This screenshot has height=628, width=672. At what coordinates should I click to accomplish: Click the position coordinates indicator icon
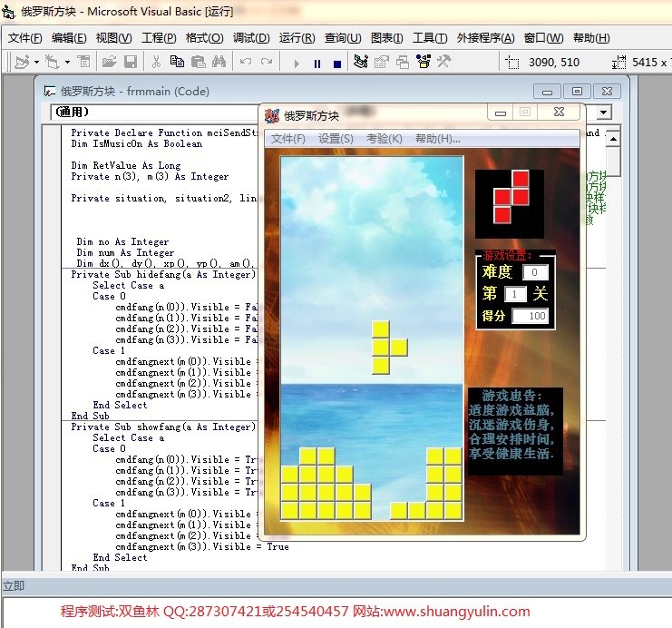click(x=511, y=63)
